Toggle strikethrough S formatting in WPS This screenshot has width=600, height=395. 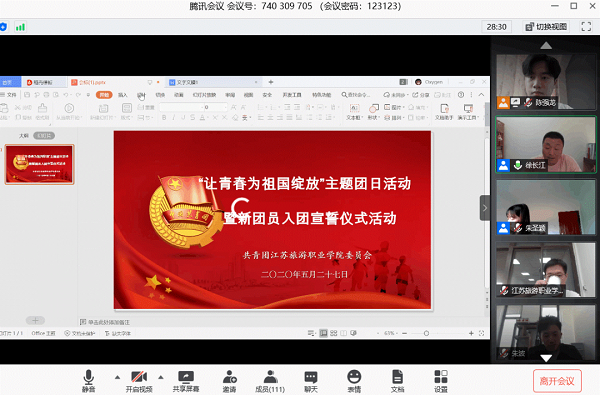coord(192,118)
